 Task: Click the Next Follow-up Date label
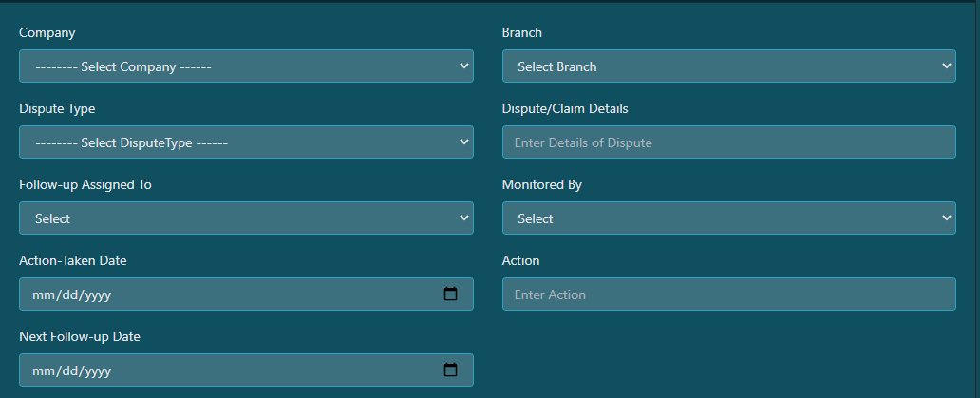[x=80, y=337]
